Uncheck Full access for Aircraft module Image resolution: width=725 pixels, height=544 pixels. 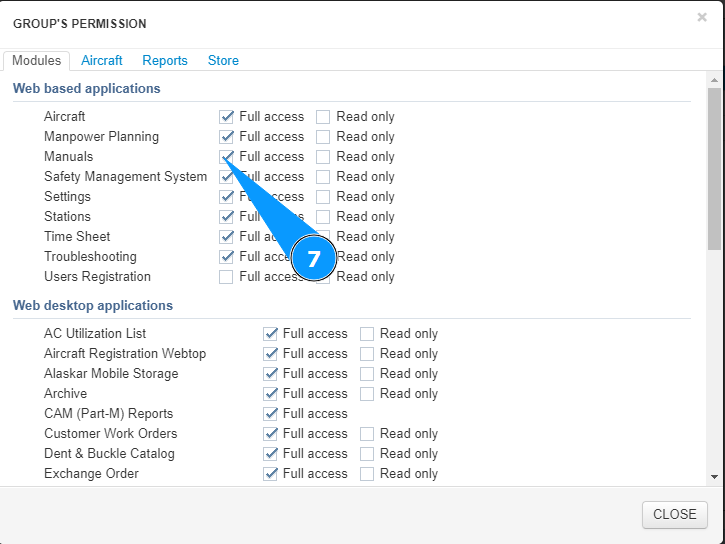pyautogui.click(x=227, y=117)
